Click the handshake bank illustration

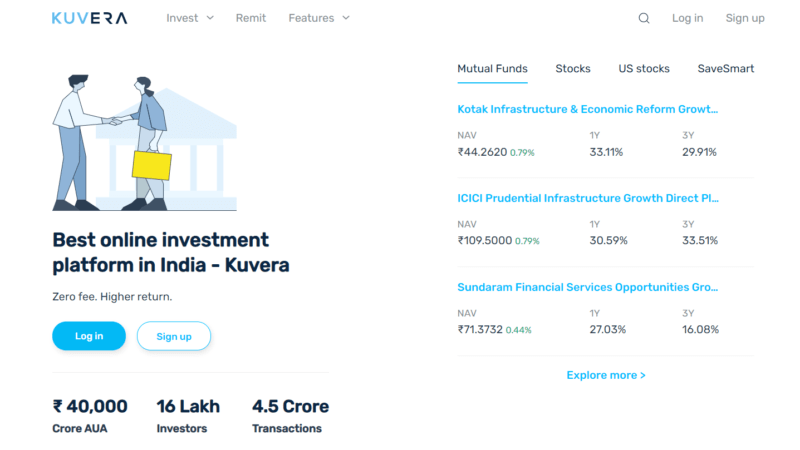144,142
